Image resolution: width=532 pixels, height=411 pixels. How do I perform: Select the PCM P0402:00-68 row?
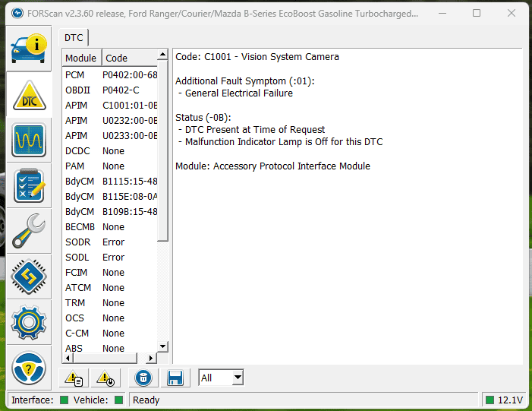[x=110, y=74]
